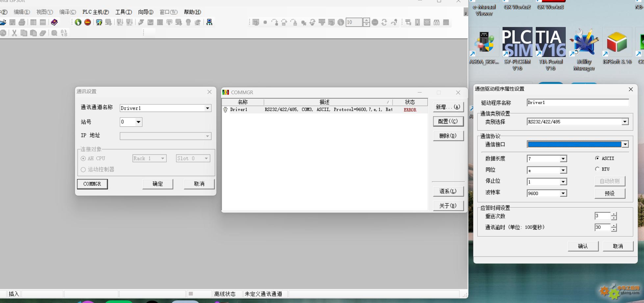Screen dimensions: 644x303
Task: Click the network communication settings toolbar icon
Action: coord(209,22)
